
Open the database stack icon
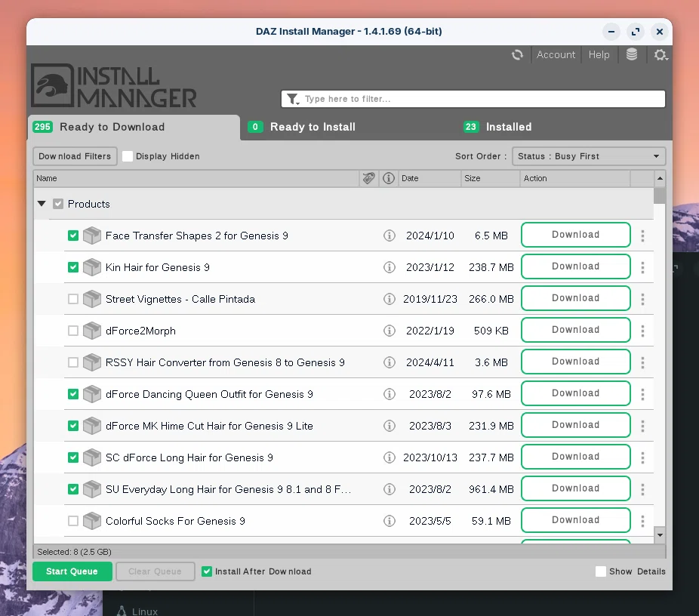[x=631, y=54]
